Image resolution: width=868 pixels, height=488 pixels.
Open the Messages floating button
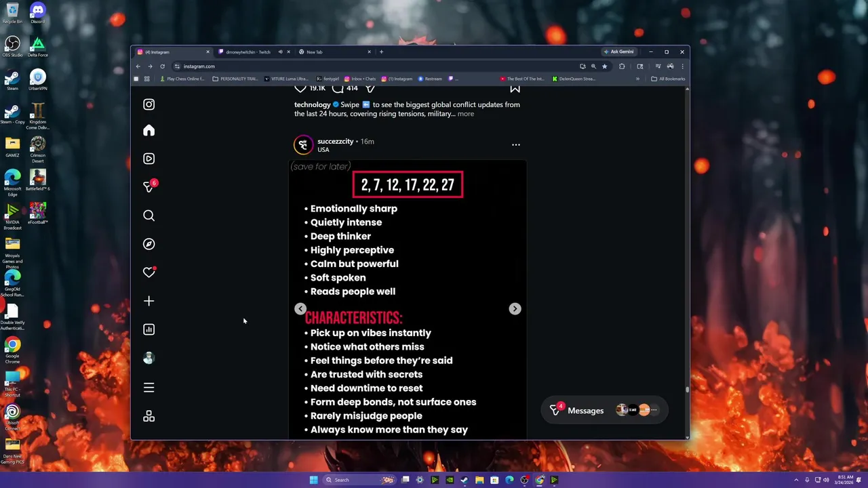[x=604, y=410]
